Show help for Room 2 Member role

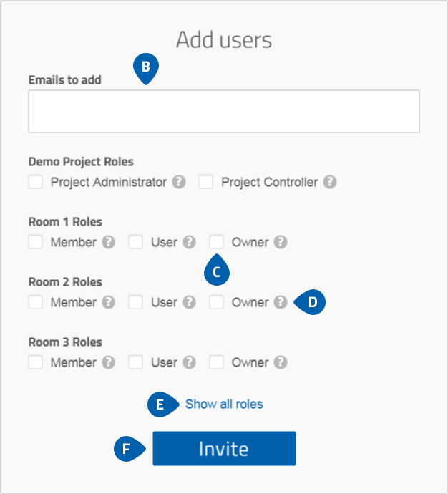pos(108,302)
